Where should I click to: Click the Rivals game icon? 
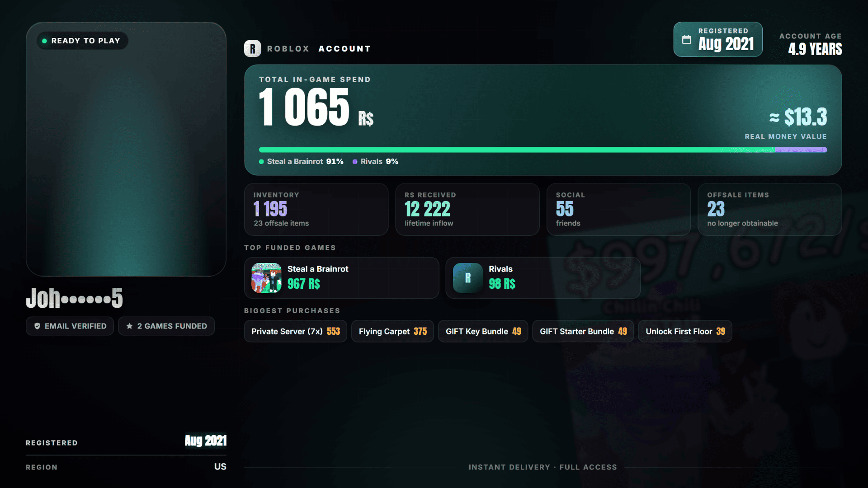(467, 278)
